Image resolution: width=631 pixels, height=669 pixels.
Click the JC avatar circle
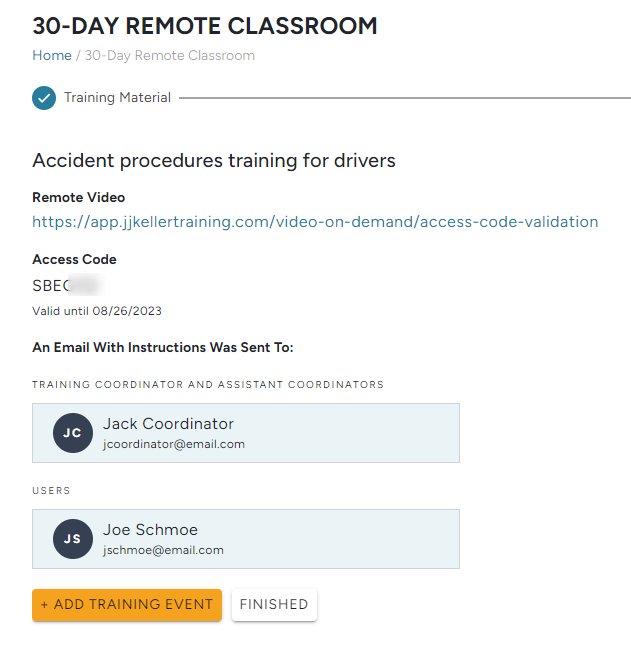(73, 433)
